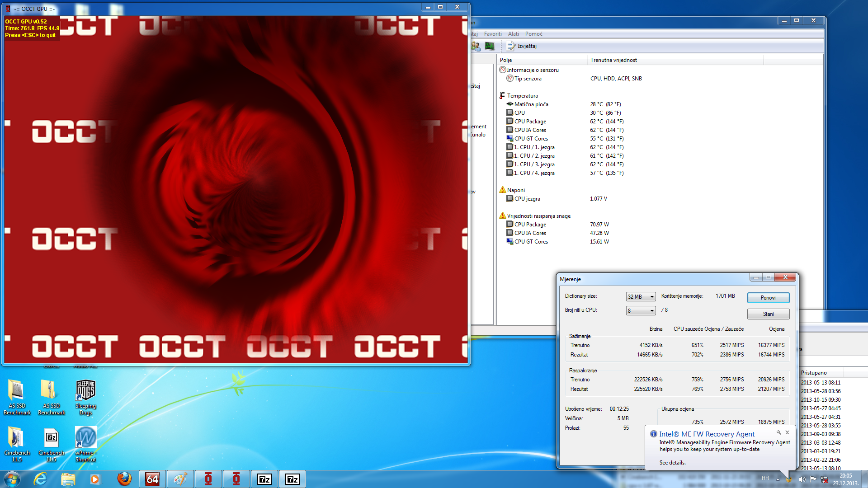Select the Naponi section row
The image size is (868, 488).
[660, 190]
